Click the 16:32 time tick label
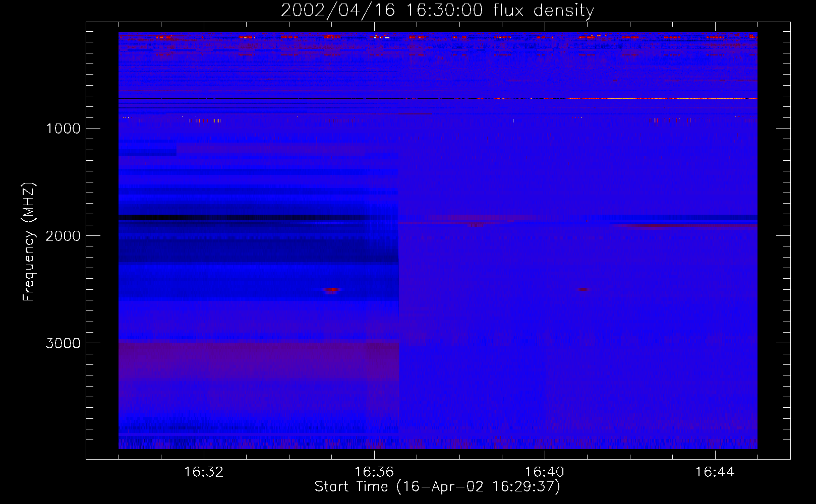The image size is (816, 504). (204, 472)
